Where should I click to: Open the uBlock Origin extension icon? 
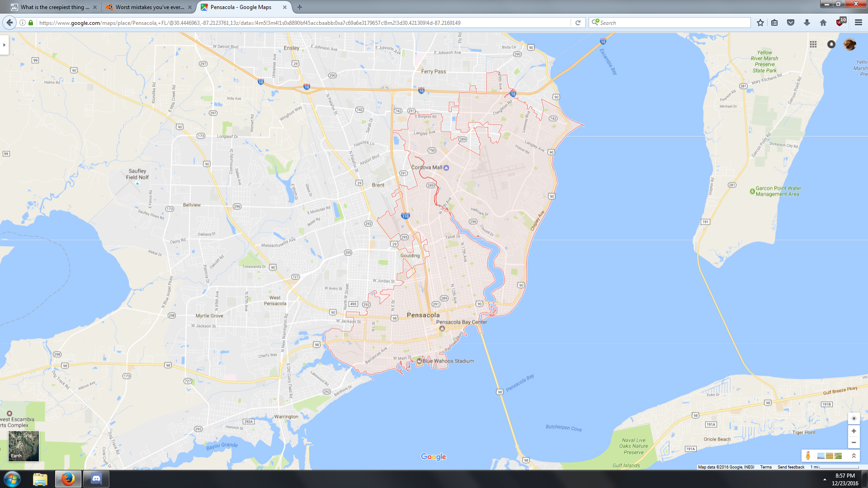[840, 22]
